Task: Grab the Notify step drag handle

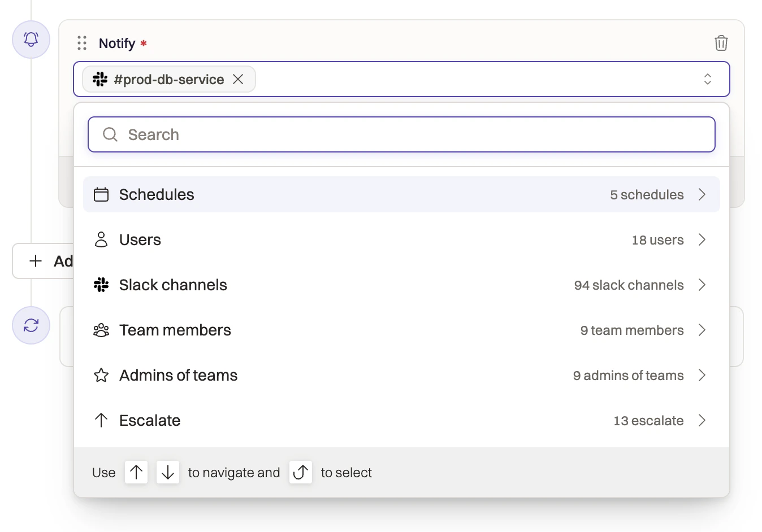Action: coord(82,43)
